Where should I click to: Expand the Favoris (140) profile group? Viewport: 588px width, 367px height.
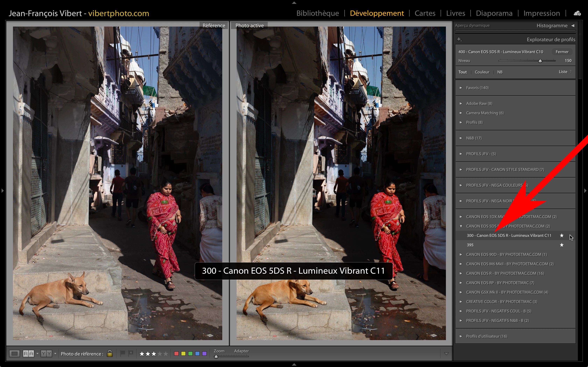[461, 88]
